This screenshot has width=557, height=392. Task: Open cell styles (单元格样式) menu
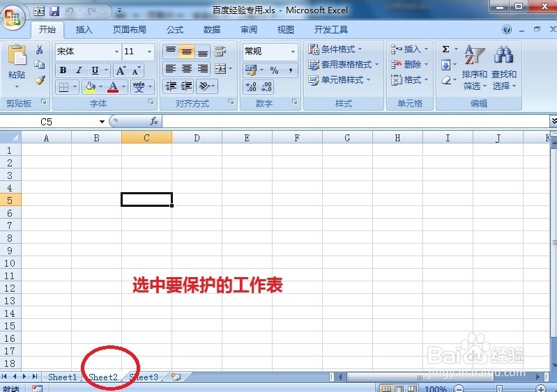339,80
